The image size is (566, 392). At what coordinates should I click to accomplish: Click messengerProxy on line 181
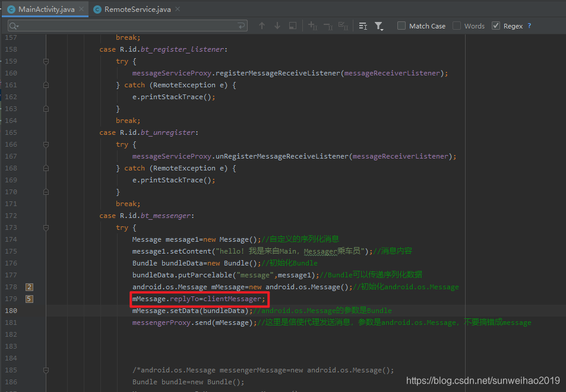162,323
